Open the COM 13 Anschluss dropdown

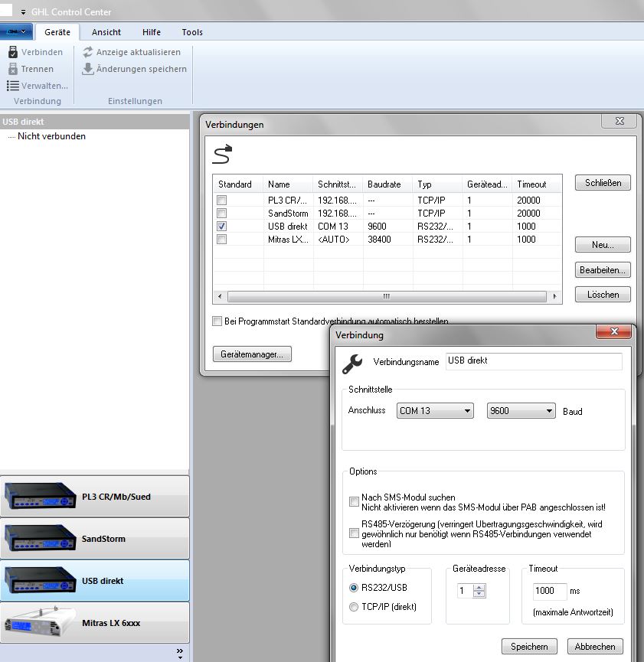pyautogui.click(x=435, y=411)
